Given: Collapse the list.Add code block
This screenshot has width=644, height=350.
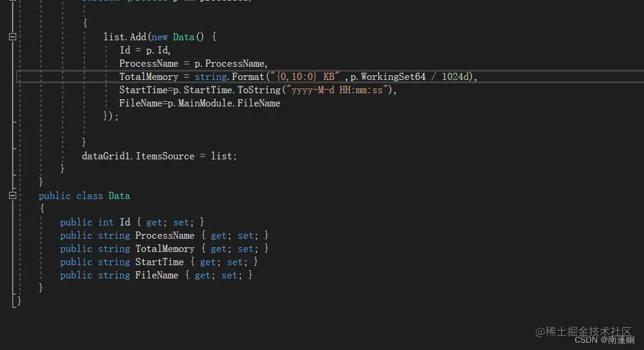Looking at the screenshot, I should coord(13,37).
